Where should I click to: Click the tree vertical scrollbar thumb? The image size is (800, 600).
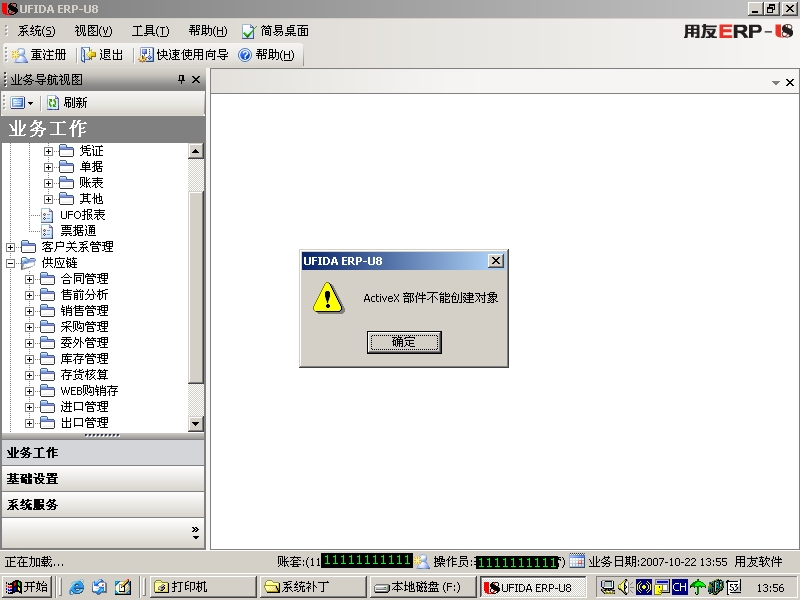pyautogui.click(x=196, y=287)
